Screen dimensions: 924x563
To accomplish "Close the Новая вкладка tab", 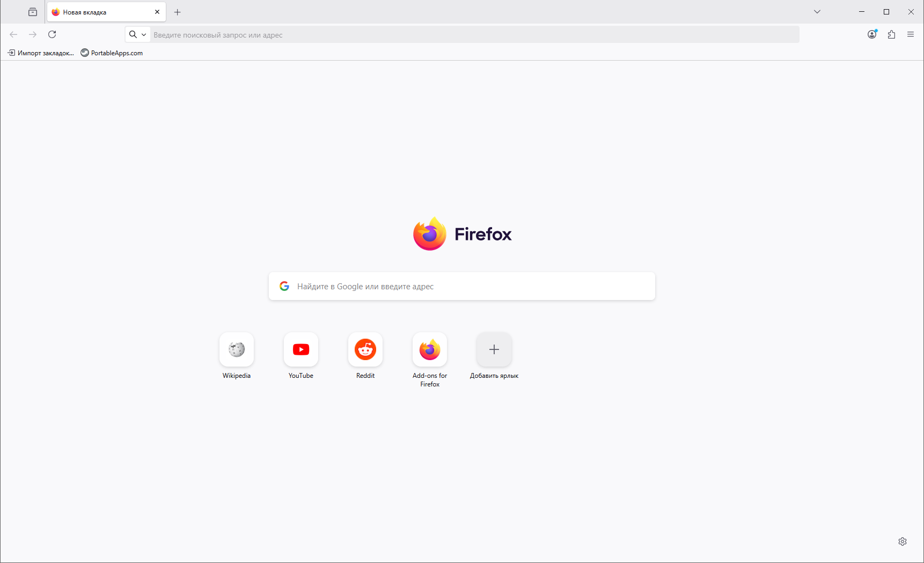I will 157,12.
